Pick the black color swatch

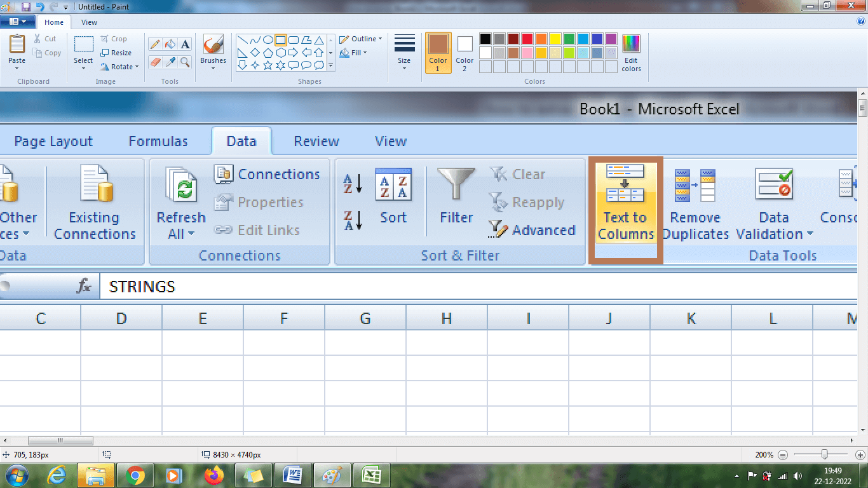[x=485, y=39]
